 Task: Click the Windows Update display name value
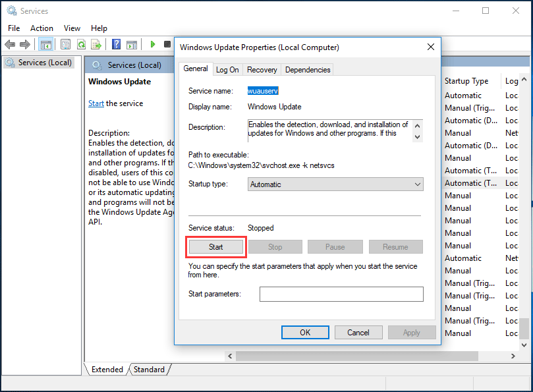[274, 107]
